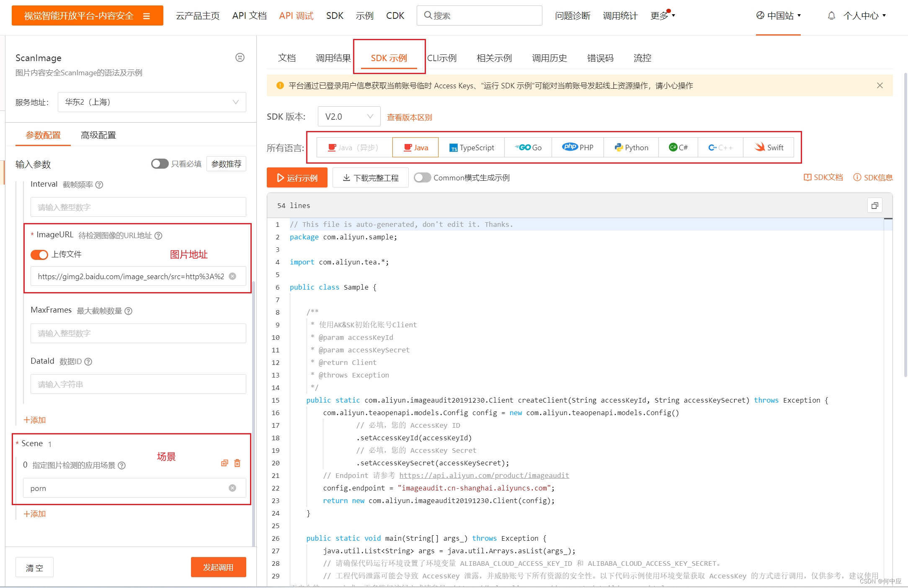
Task: Open the SDK文档 link
Action: tap(823, 177)
